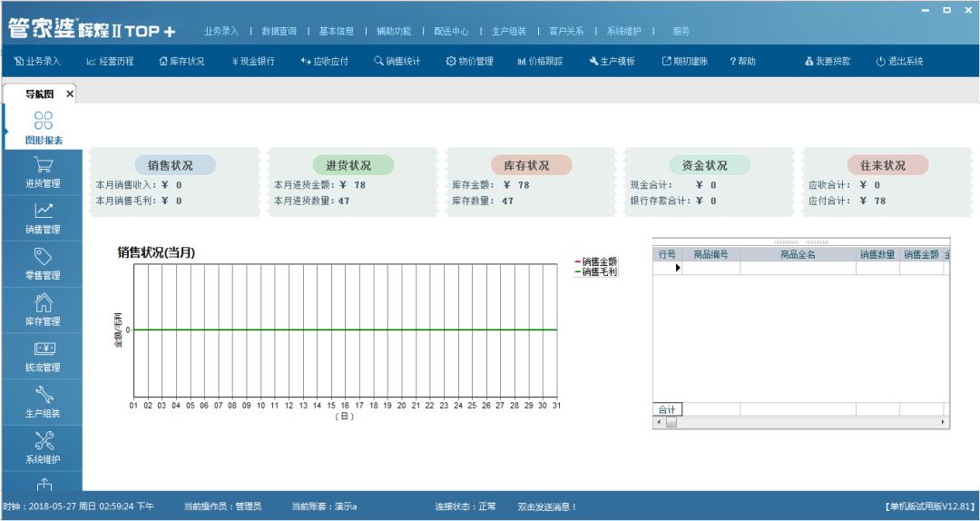
Task: Click the 销售状况 summary header
Action: point(170,165)
